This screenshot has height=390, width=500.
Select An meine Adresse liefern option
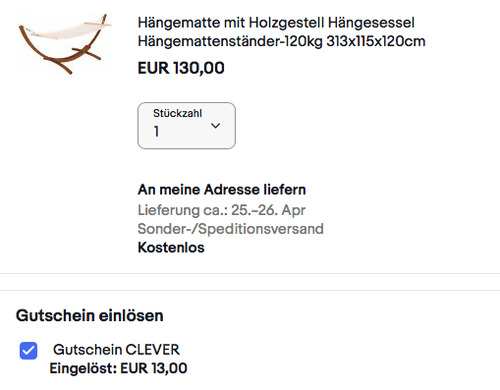click(222, 190)
